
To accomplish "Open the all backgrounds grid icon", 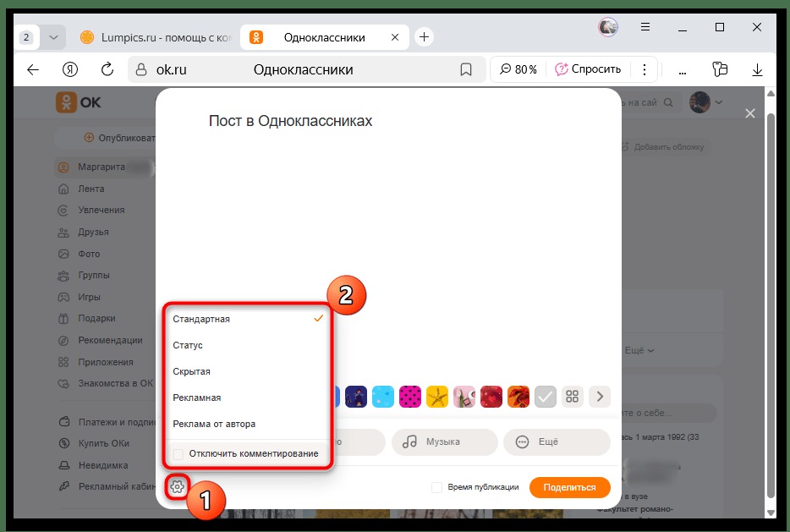I will (x=573, y=397).
